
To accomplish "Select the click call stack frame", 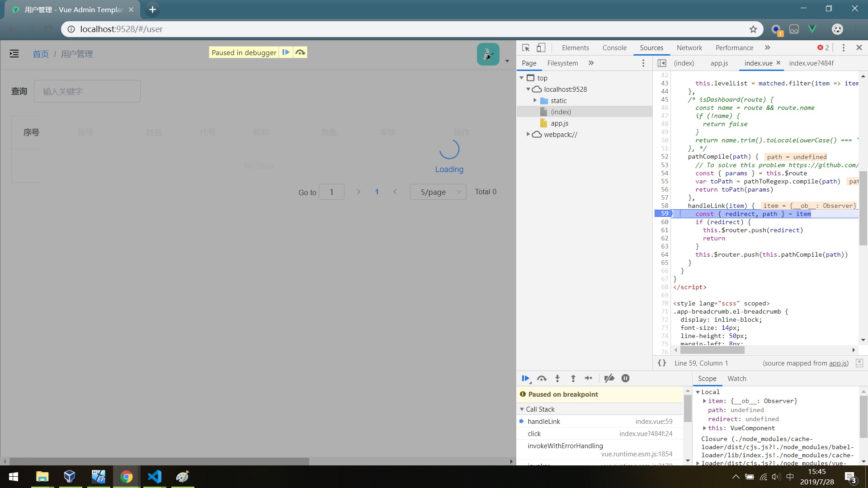I will pos(600,434).
